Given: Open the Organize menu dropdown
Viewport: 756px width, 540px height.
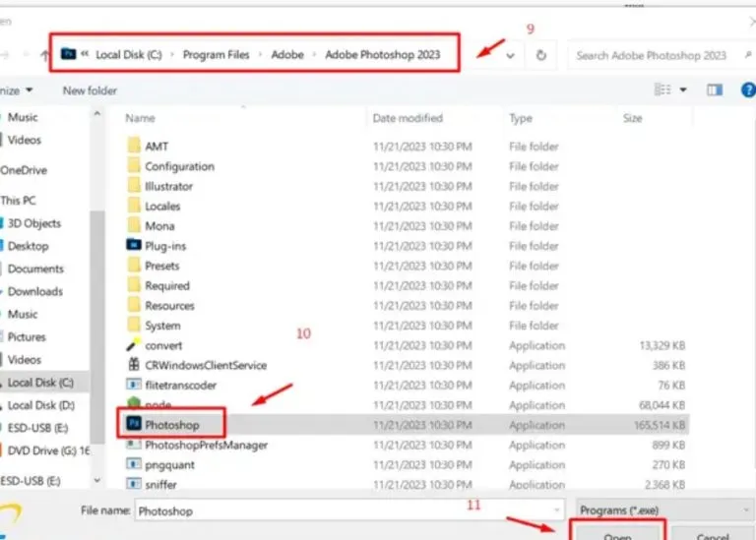Looking at the screenshot, I should point(16,90).
